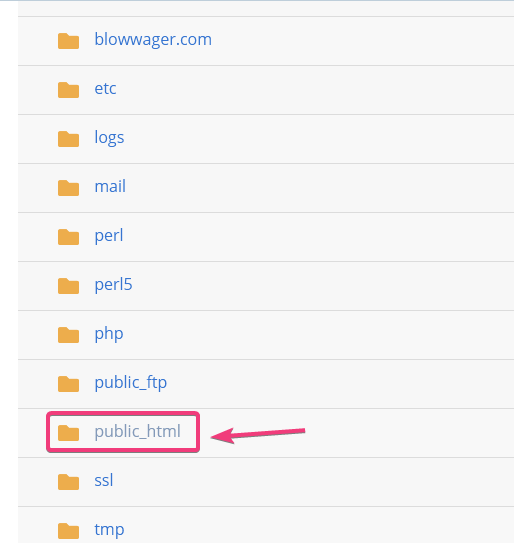The height and width of the screenshot is (543, 514).
Task: Open the perl folder name link
Action: click(x=109, y=236)
